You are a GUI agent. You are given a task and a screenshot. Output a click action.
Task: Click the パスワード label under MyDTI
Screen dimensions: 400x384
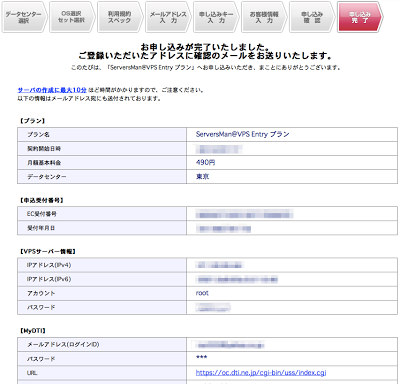pos(102,359)
